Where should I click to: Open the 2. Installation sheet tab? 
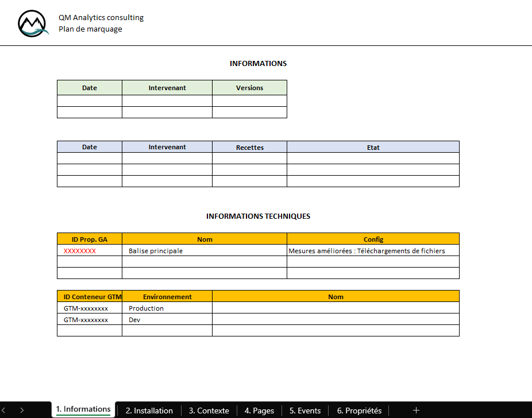click(x=149, y=411)
